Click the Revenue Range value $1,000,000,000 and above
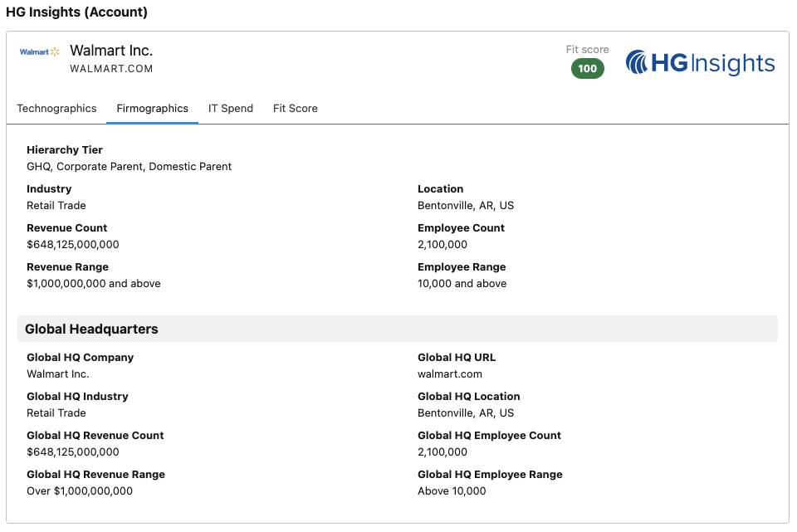The image size is (797, 532). coord(94,284)
